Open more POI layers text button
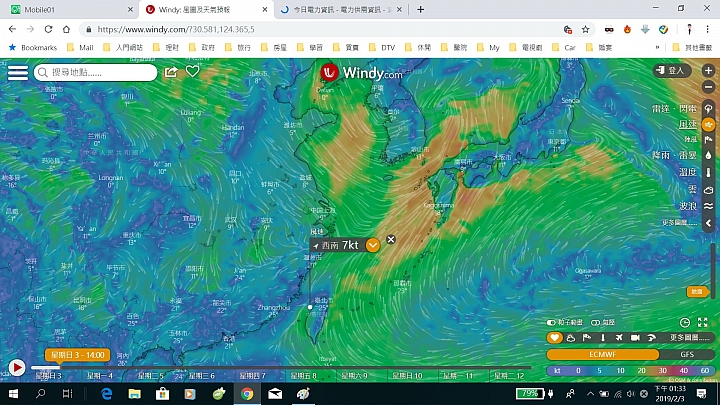Image resolution: width=720 pixels, height=405 pixels. click(690, 338)
